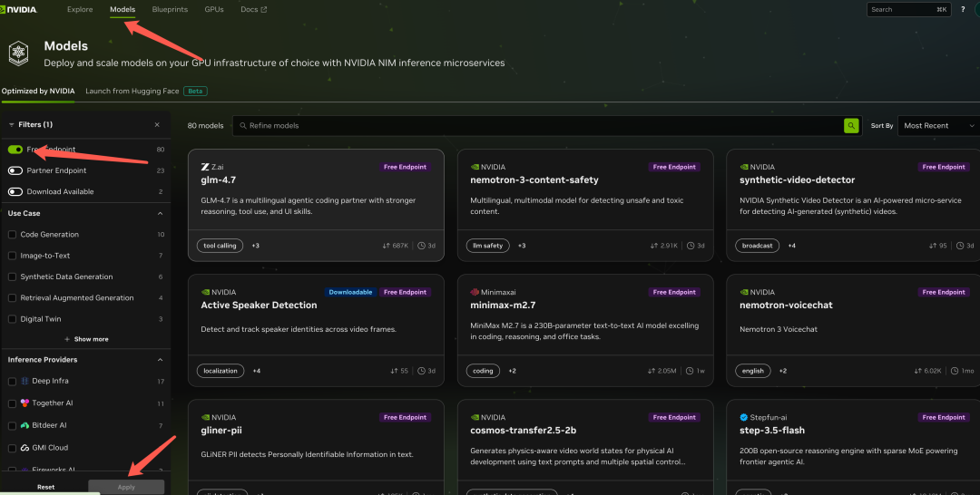Check the Deep Infra provider checkbox
Viewport: 980px width, 495px height.
(12, 382)
